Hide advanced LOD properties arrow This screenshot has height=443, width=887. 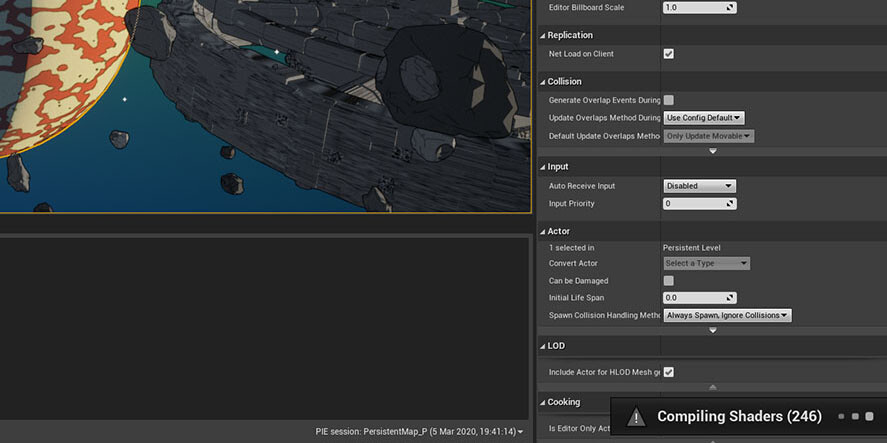click(713, 387)
